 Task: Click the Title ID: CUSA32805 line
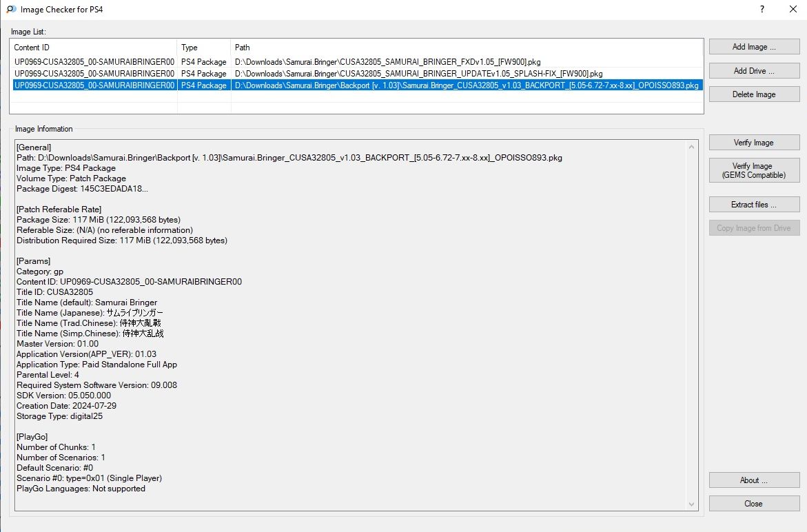point(54,292)
